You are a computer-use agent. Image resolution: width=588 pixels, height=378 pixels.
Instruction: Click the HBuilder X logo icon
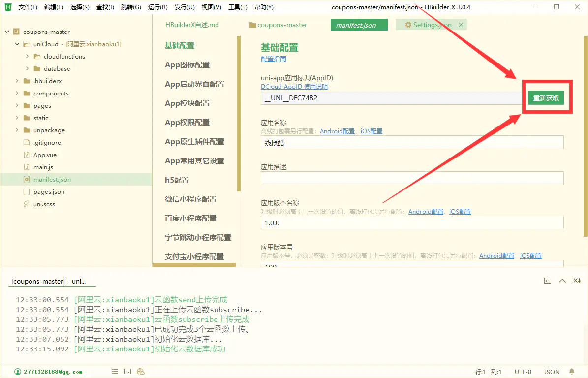click(7, 7)
